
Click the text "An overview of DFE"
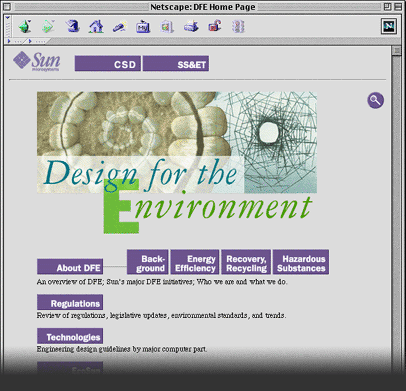70,282
